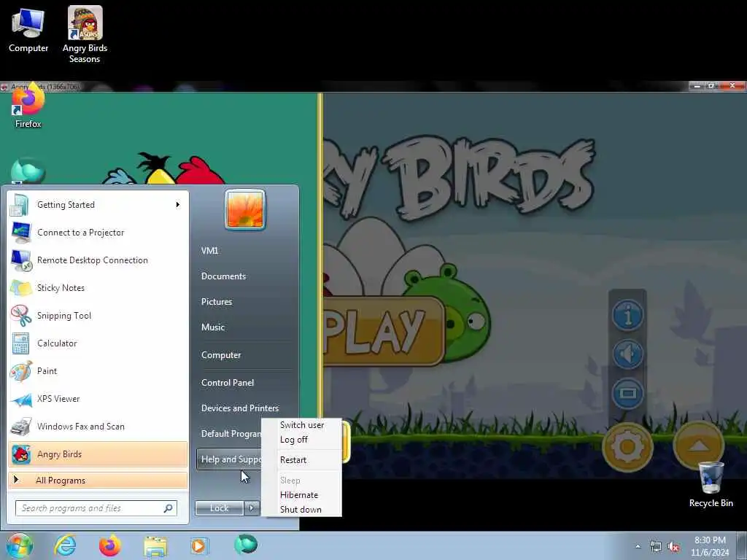Click the user account flower picture
Screen dimensions: 747x560
245,209
